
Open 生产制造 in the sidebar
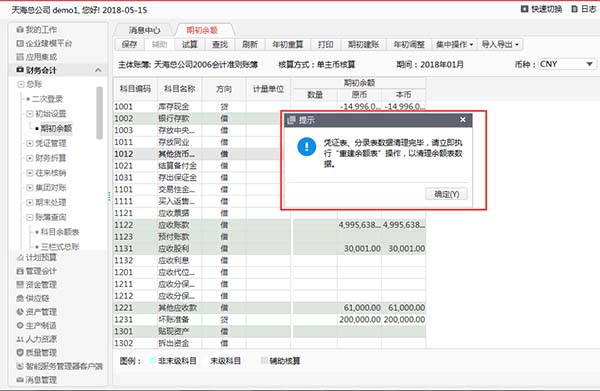pyautogui.click(x=37, y=325)
